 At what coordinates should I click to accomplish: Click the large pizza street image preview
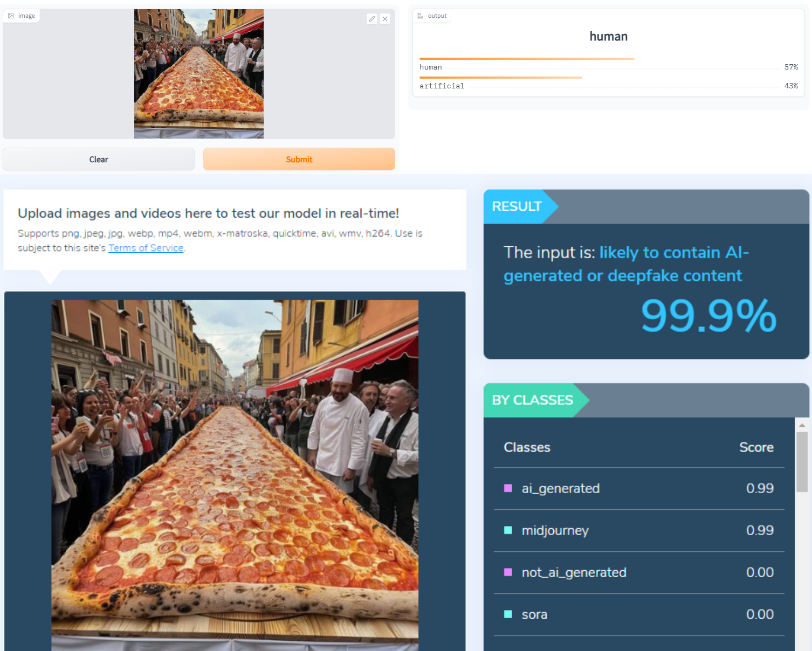click(x=235, y=475)
